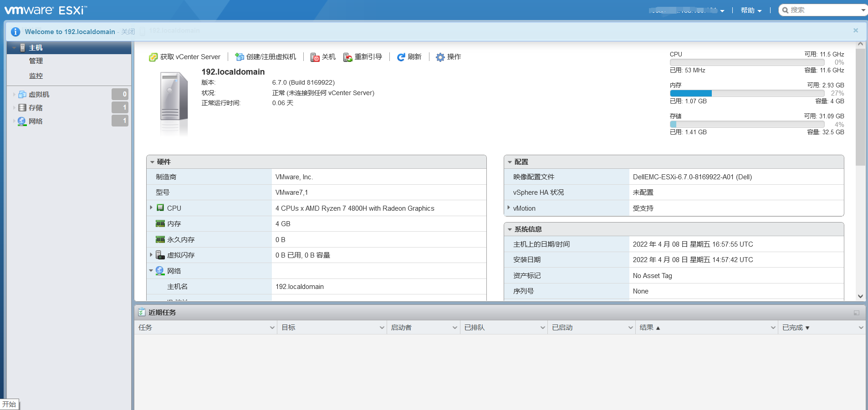Open the 帮助 help menu

click(751, 10)
